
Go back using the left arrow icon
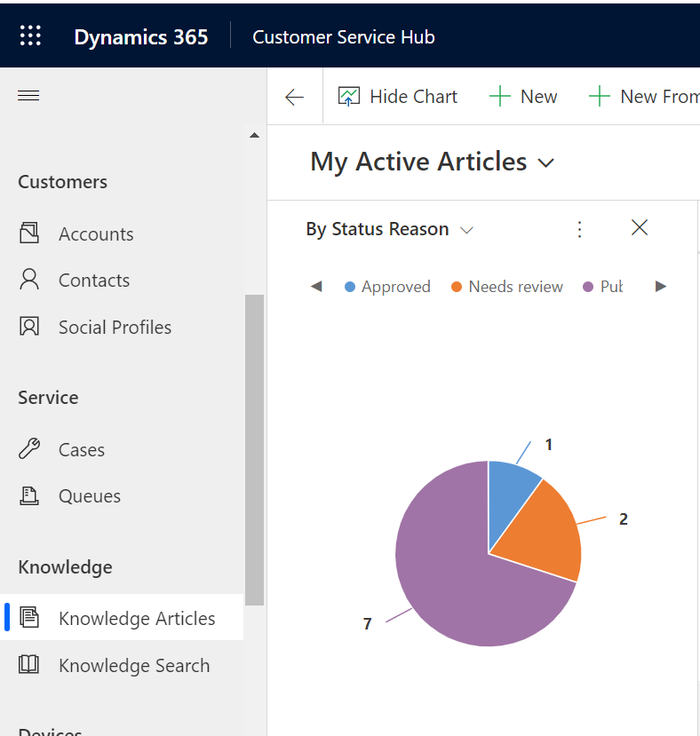[295, 97]
